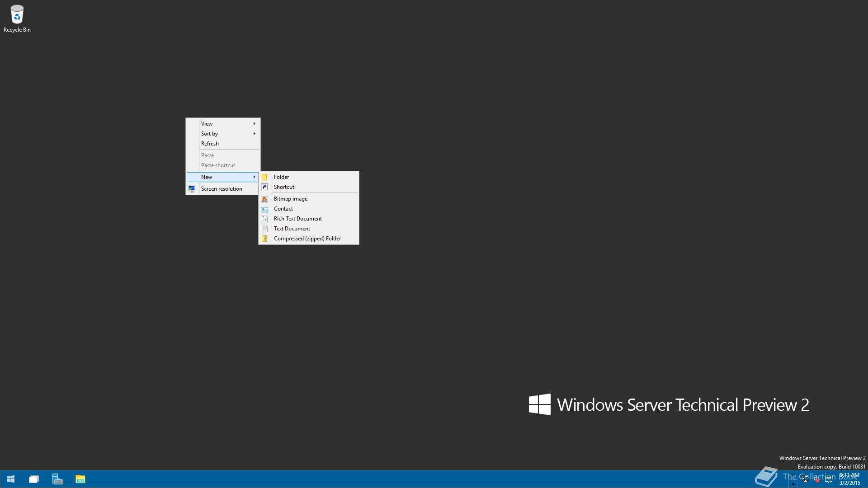The height and width of the screenshot is (488, 868).
Task: Create a new Shortcut from the submenu
Action: [x=309, y=187]
